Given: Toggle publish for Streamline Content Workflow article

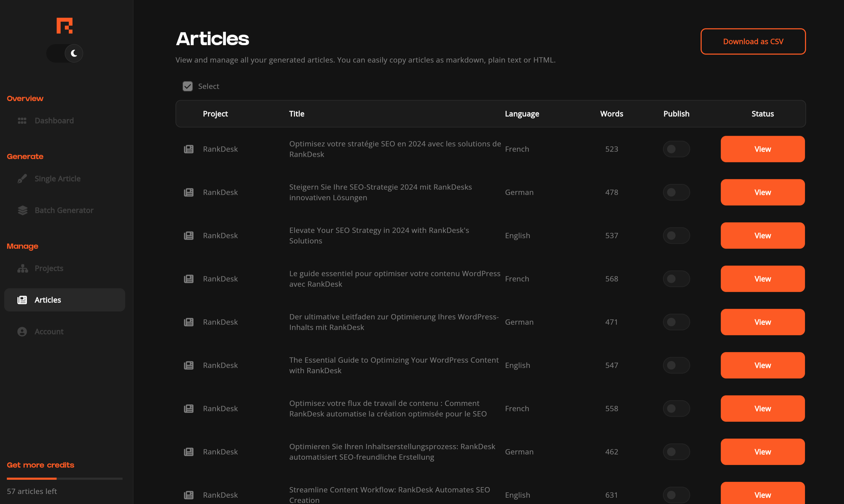Looking at the screenshot, I should pyautogui.click(x=676, y=495).
